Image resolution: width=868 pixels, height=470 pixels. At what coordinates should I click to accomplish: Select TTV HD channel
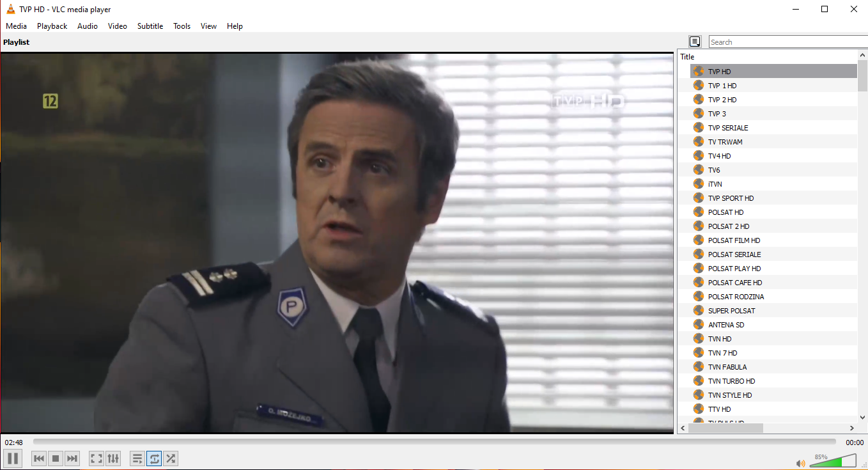(773, 409)
